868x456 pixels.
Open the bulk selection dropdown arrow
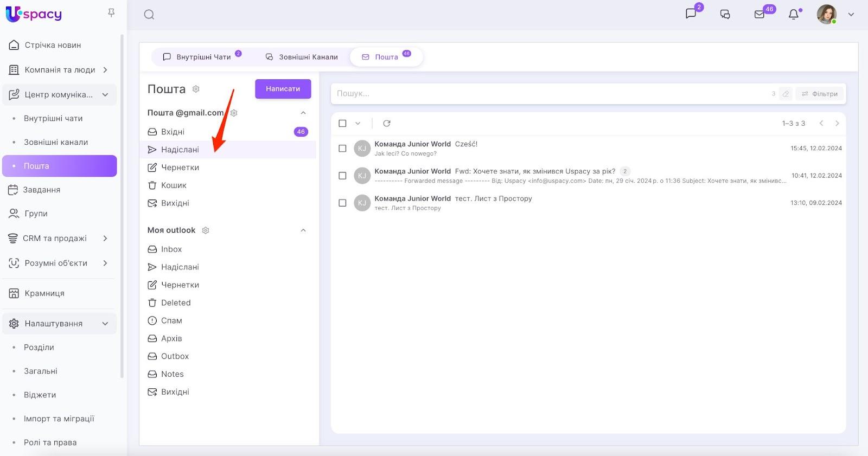coord(358,124)
